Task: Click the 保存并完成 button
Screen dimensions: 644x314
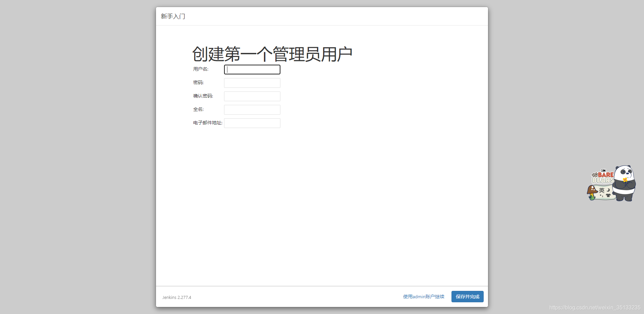Action: coord(467,296)
